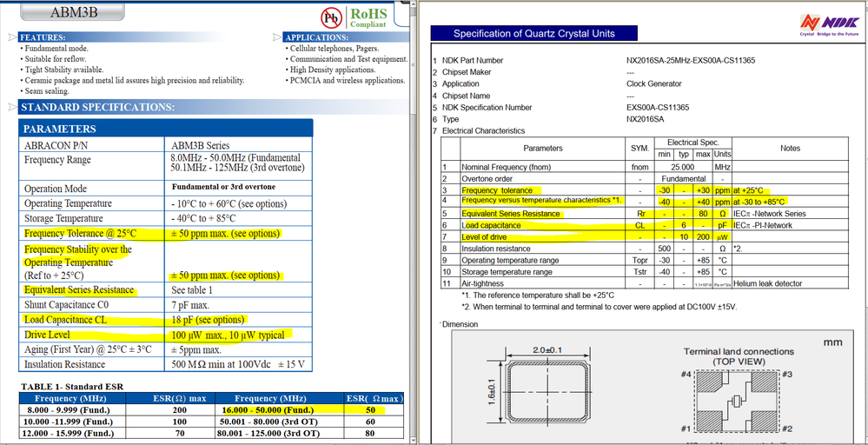
Task: Click the 'Notes' column header
Action: (x=790, y=149)
